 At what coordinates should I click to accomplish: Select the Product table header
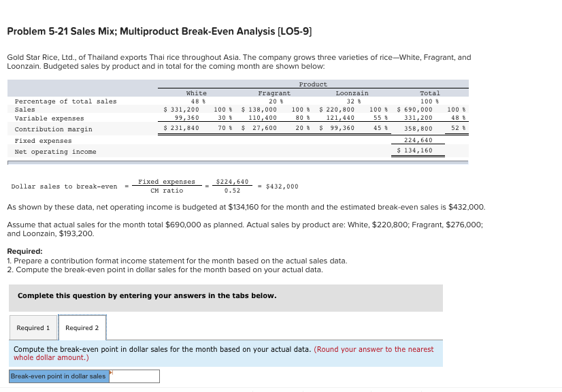click(x=312, y=83)
